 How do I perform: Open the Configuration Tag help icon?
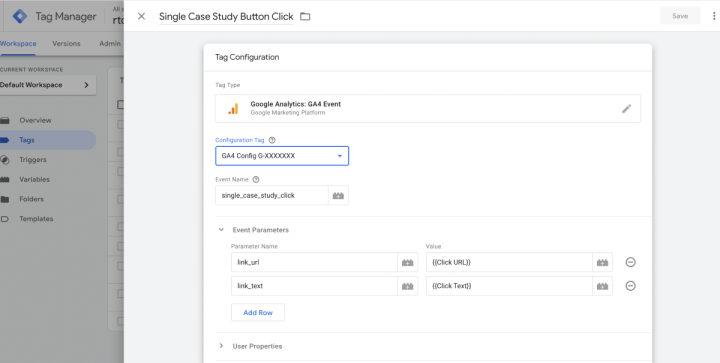click(272, 140)
